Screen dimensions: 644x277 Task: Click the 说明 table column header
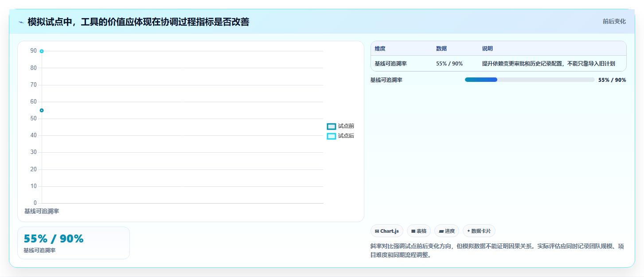pos(488,49)
